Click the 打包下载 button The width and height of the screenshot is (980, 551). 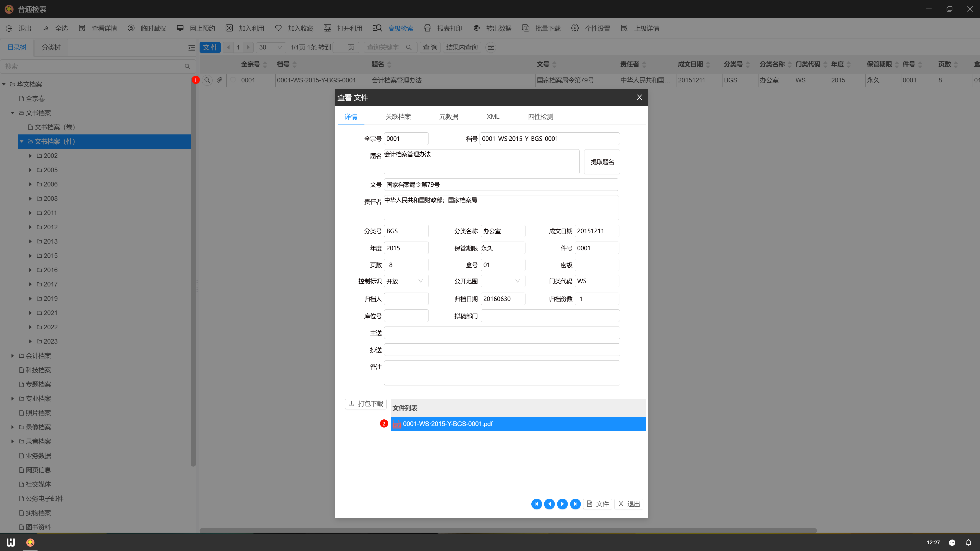366,404
